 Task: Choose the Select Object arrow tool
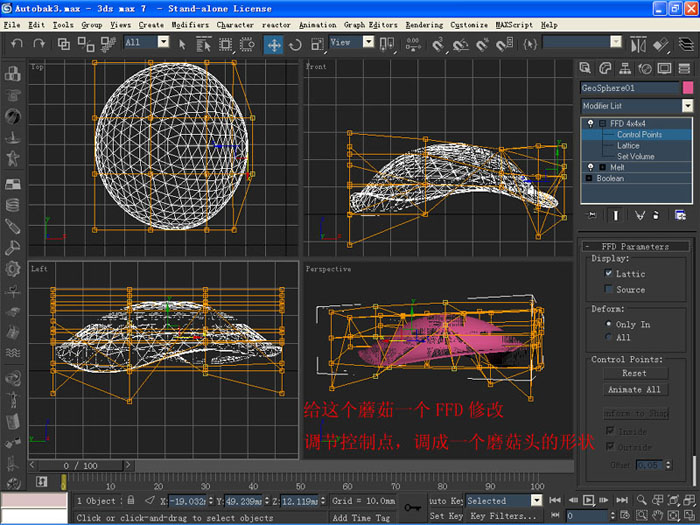click(182, 44)
